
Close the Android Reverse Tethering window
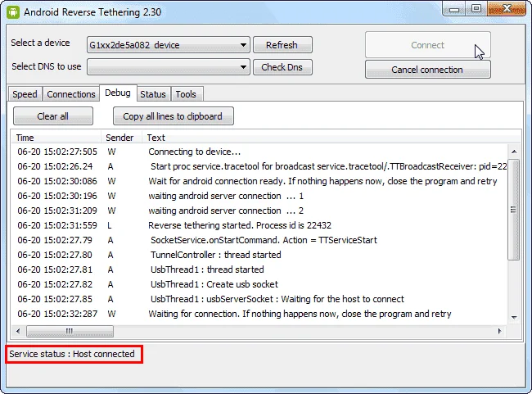507,9
